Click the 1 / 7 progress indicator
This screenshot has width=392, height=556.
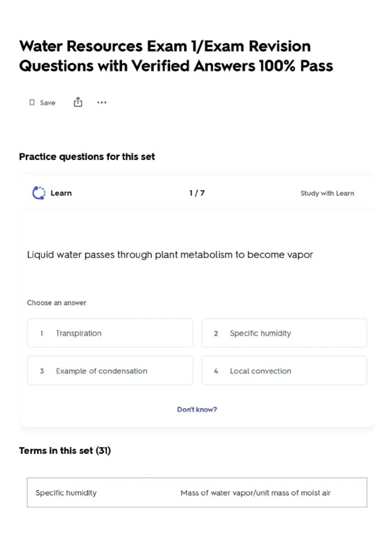coord(197,193)
